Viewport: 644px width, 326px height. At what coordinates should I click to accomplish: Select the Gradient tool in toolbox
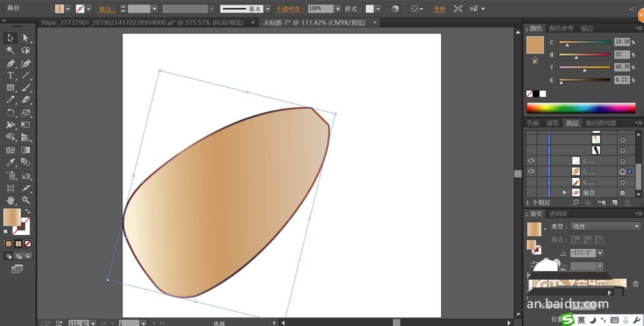point(26,150)
